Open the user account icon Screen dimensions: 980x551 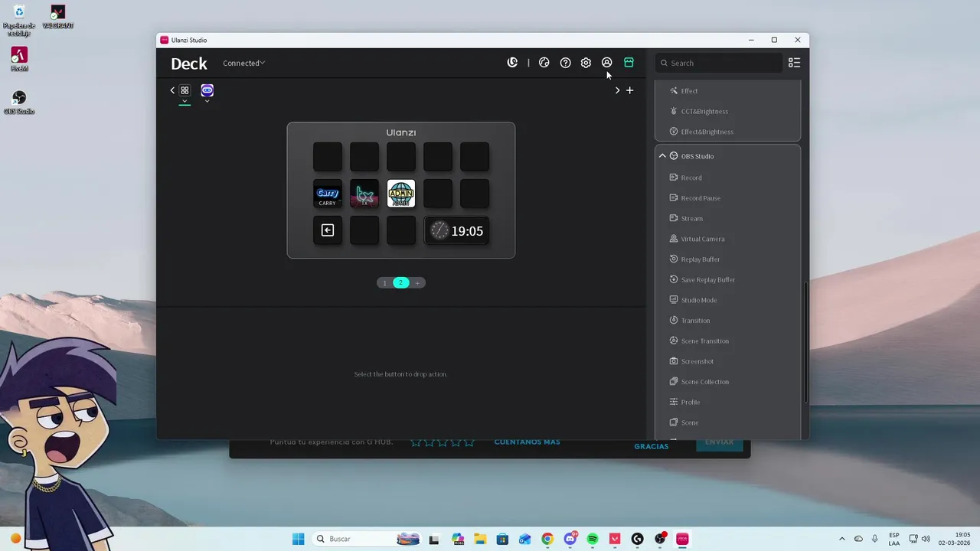(x=606, y=63)
